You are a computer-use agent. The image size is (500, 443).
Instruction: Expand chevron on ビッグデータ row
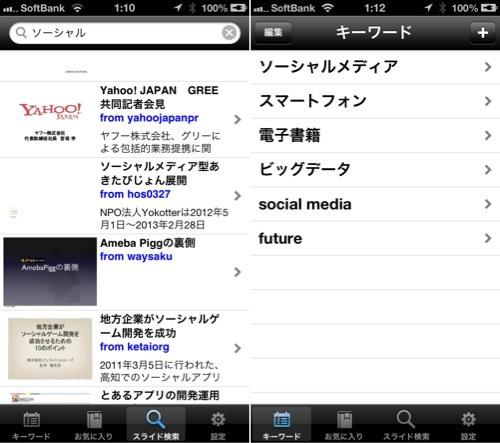click(x=488, y=170)
